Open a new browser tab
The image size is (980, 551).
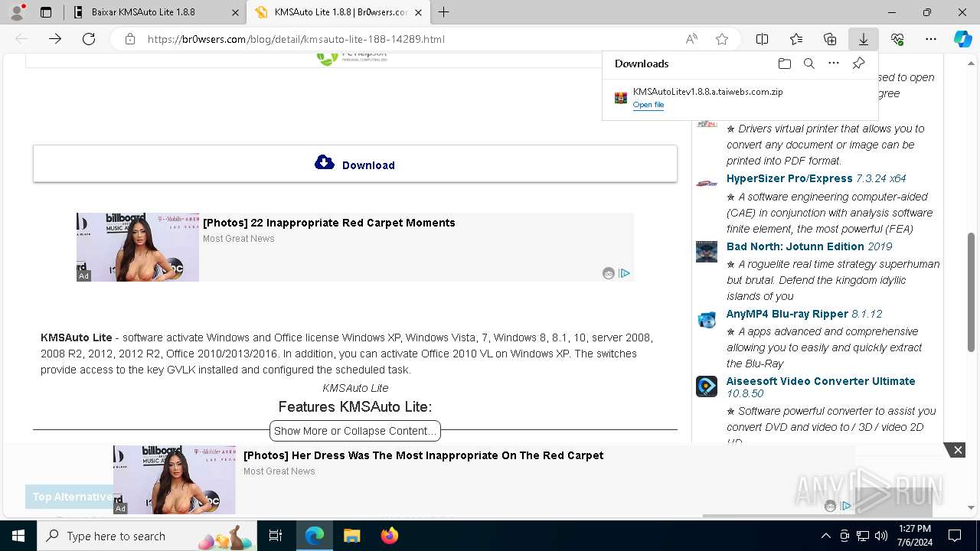pos(444,12)
